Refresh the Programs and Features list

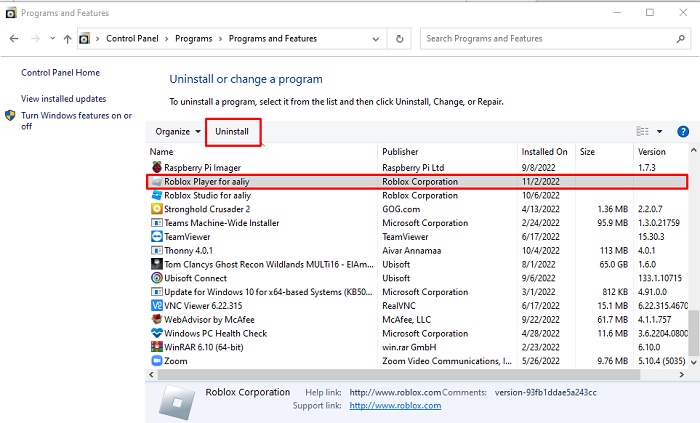pyautogui.click(x=400, y=39)
